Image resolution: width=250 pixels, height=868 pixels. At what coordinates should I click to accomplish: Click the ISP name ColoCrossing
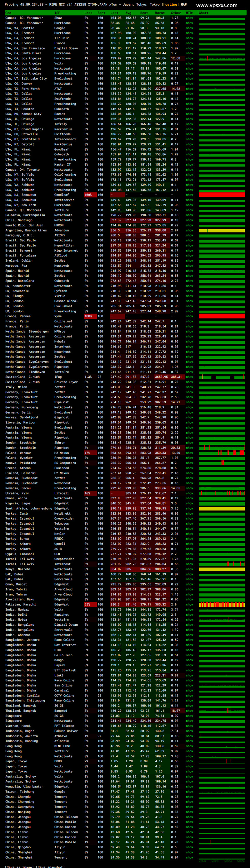click(65, 175)
